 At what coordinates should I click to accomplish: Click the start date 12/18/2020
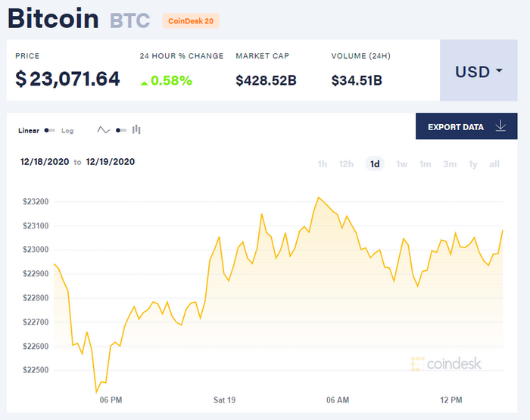click(x=44, y=162)
